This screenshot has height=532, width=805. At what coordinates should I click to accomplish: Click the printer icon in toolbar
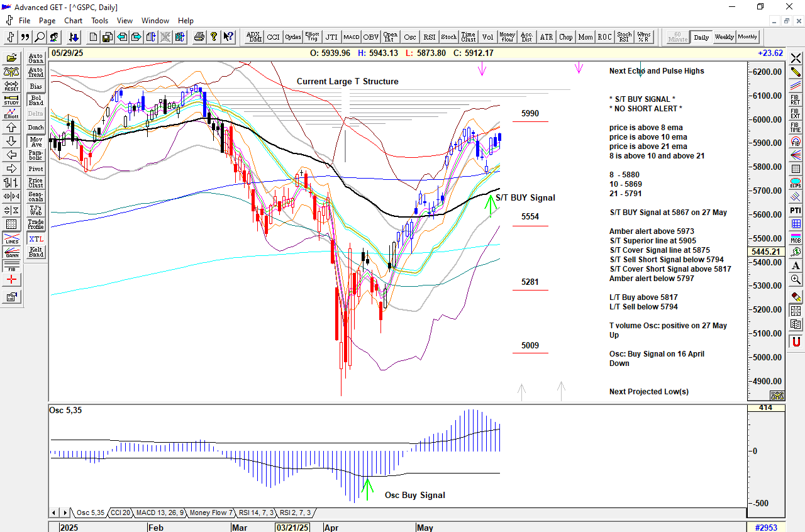click(x=199, y=37)
